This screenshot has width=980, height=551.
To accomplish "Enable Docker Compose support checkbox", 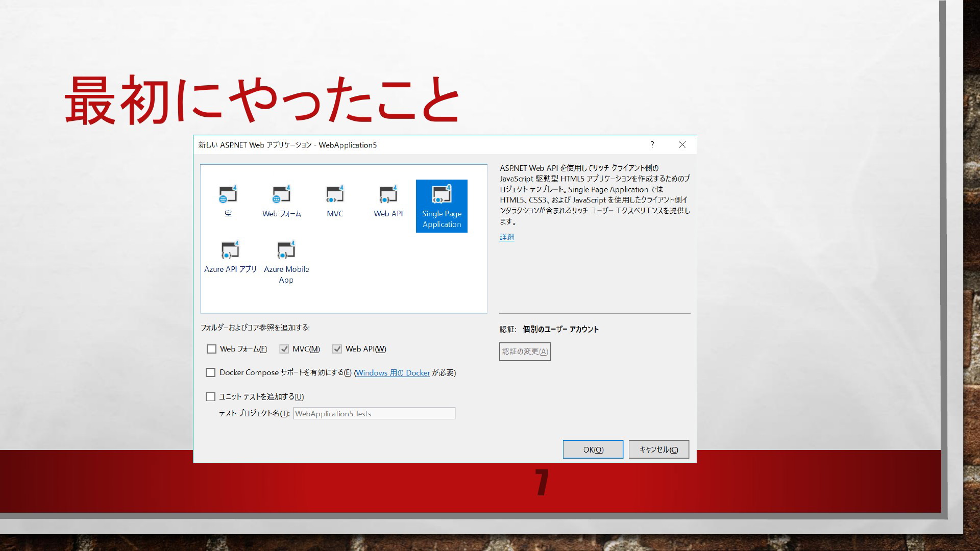I will [x=210, y=372].
